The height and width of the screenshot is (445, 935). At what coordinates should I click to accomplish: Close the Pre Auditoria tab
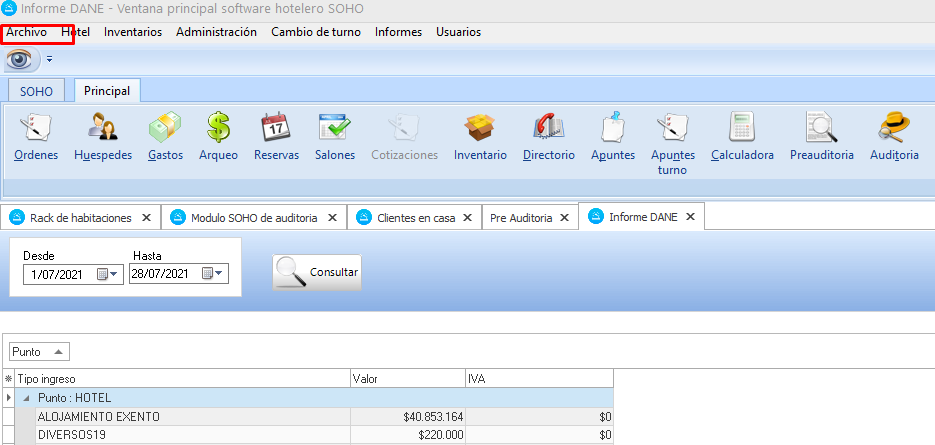pos(564,217)
